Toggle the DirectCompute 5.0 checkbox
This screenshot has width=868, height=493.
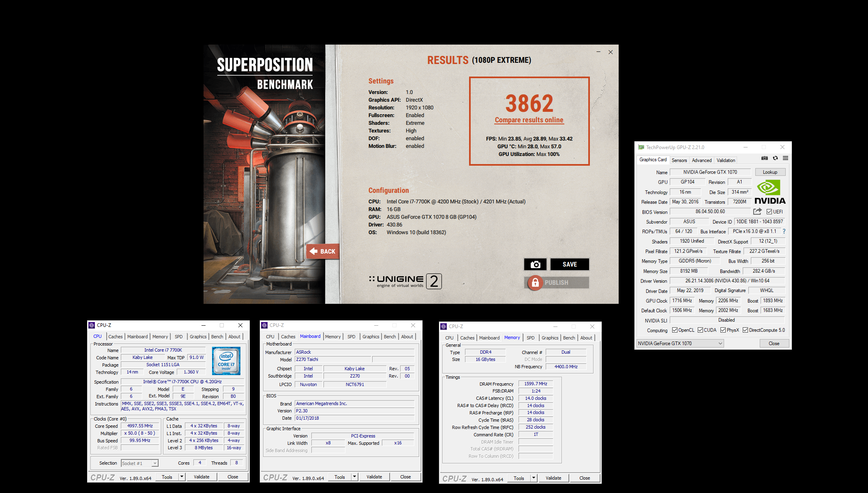(x=745, y=330)
